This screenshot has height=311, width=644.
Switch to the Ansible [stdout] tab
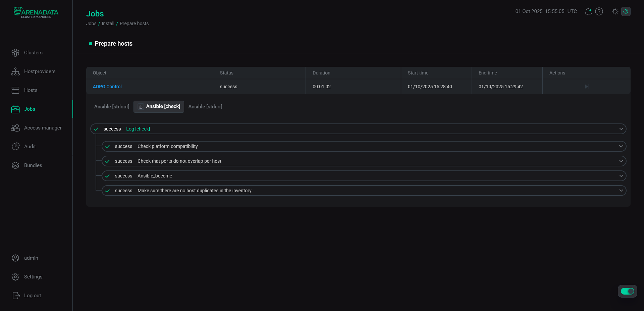[112, 107]
